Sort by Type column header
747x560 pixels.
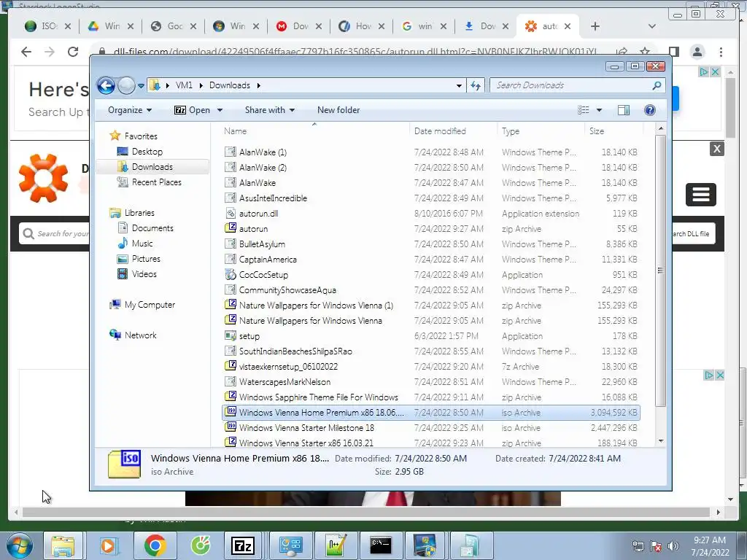[510, 131]
